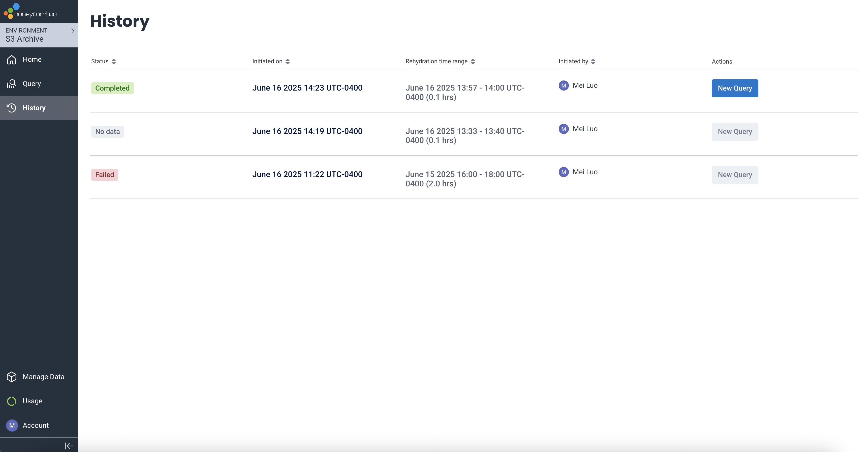Click the Mei Luo avatar in No data row
The image size is (868, 452).
564,129
